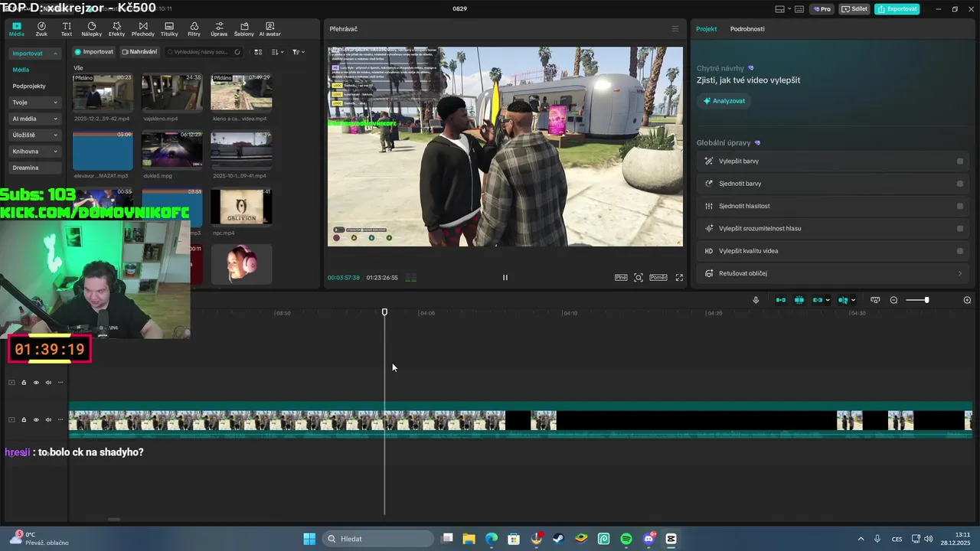Switch media library to grid view icon
980x551 pixels.
pos(258,52)
